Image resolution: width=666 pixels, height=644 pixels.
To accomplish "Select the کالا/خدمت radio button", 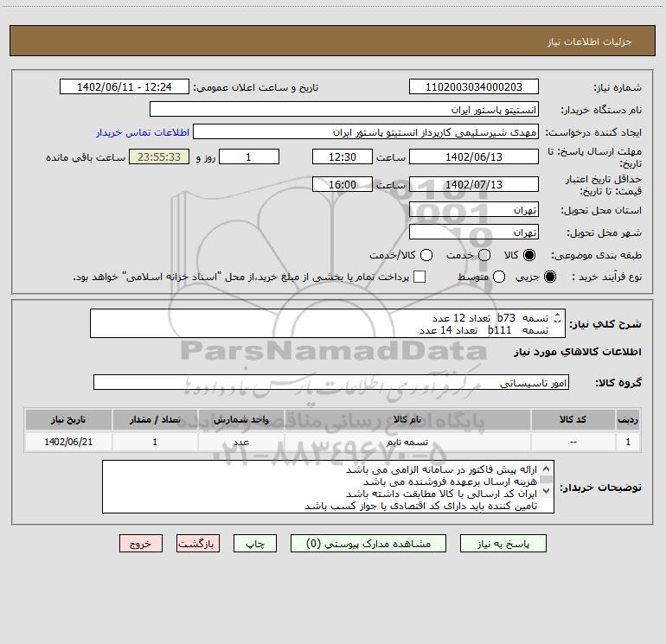I will pyautogui.click(x=426, y=255).
